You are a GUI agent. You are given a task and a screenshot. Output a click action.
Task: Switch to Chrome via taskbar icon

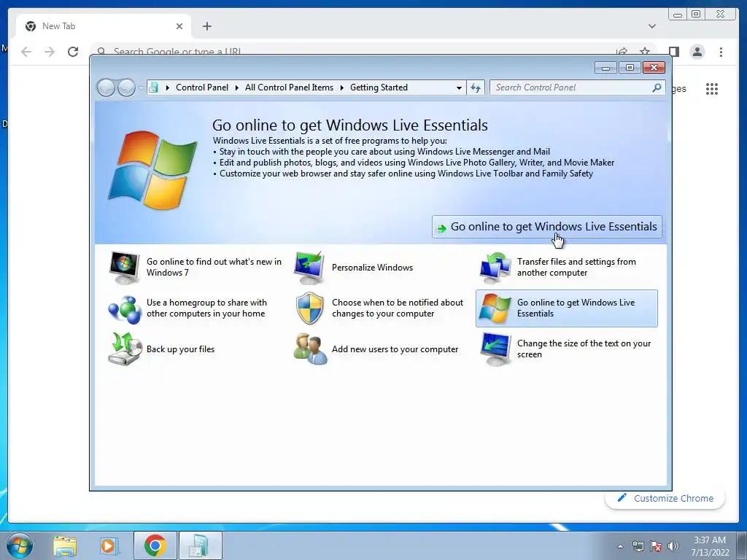point(155,545)
